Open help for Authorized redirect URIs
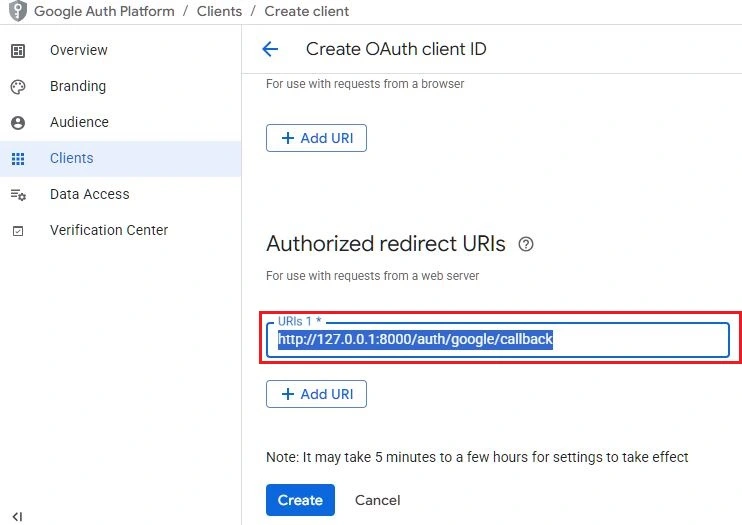 tap(526, 244)
